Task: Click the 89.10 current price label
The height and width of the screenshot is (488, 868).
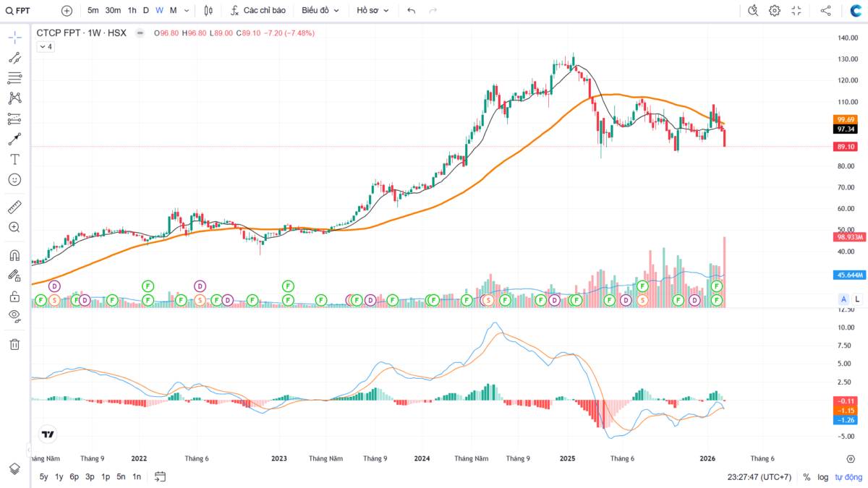Action: point(846,146)
